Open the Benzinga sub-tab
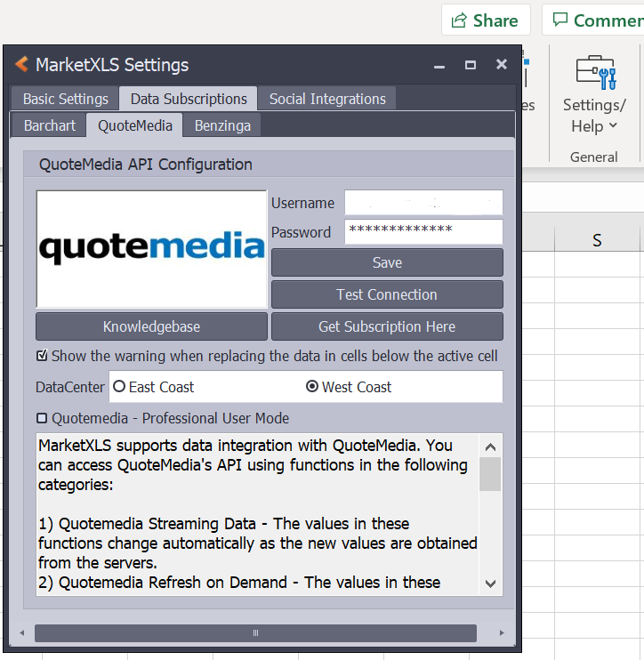The width and height of the screenshot is (644, 660). [x=222, y=125]
